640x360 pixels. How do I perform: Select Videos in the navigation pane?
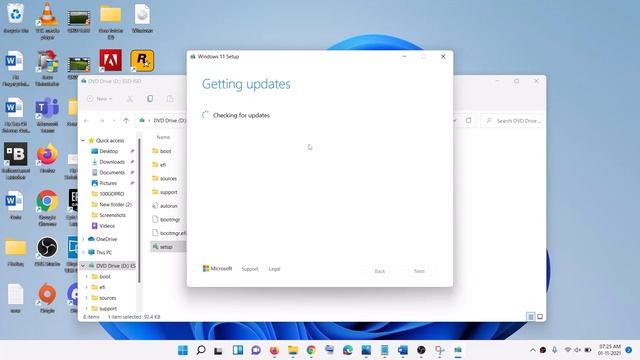pyautogui.click(x=107, y=225)
